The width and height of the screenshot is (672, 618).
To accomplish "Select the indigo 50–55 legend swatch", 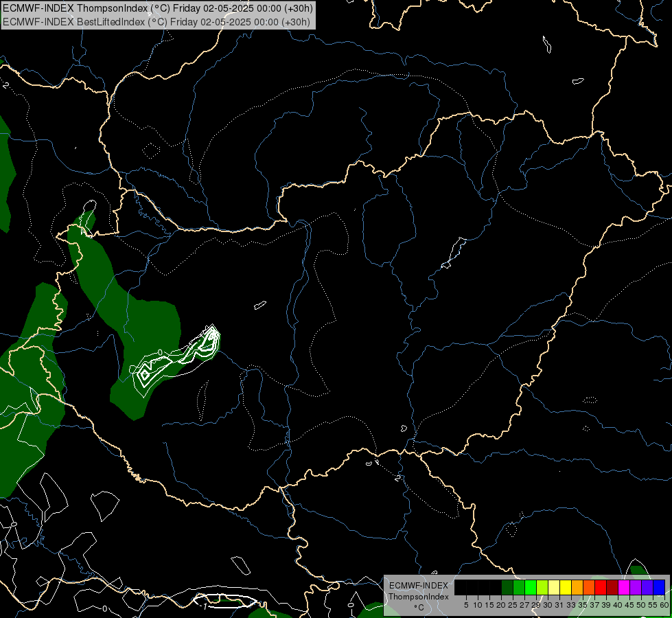I will tap(647, 588).
